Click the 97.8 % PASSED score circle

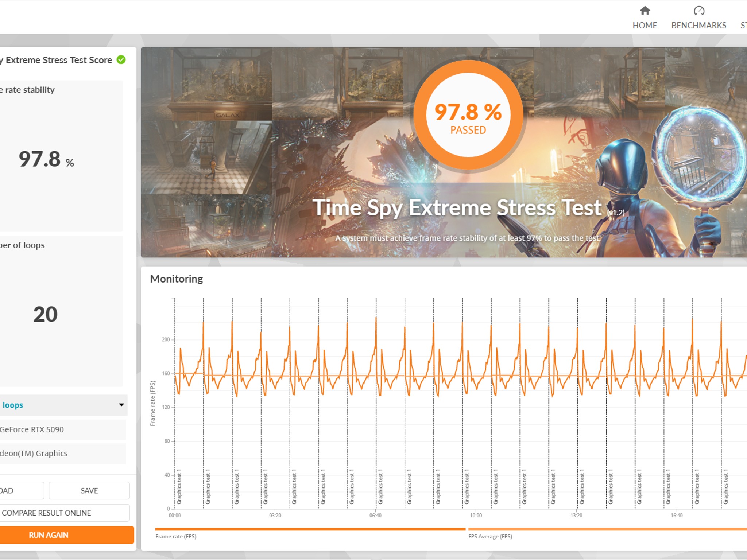pos(468,115)
